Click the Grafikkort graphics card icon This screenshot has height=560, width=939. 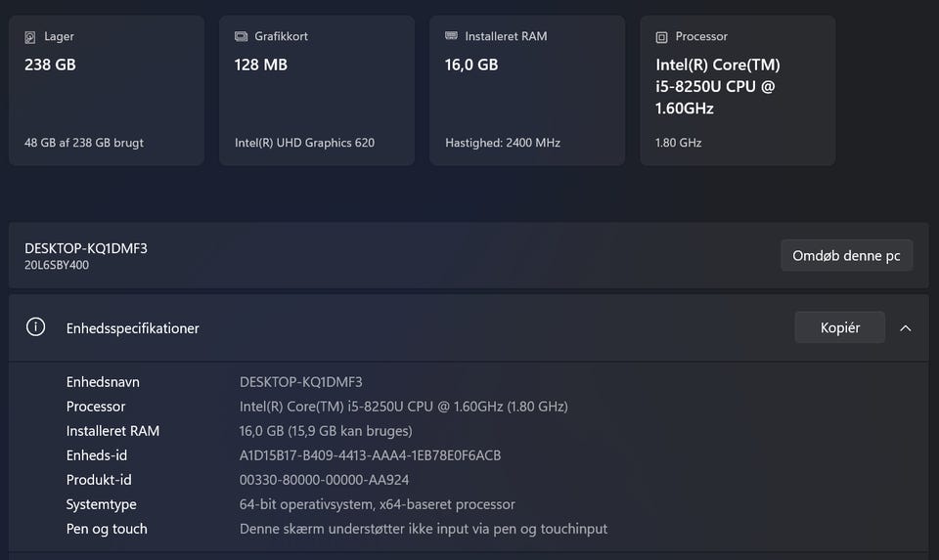tap(241, 37)
